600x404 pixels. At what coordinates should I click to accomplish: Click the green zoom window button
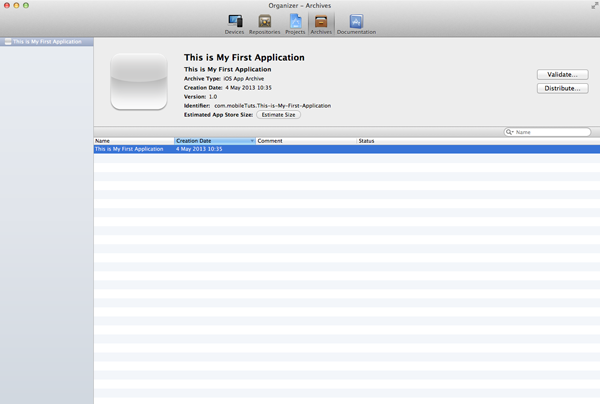pyautogui.click(x=26, y=5)
